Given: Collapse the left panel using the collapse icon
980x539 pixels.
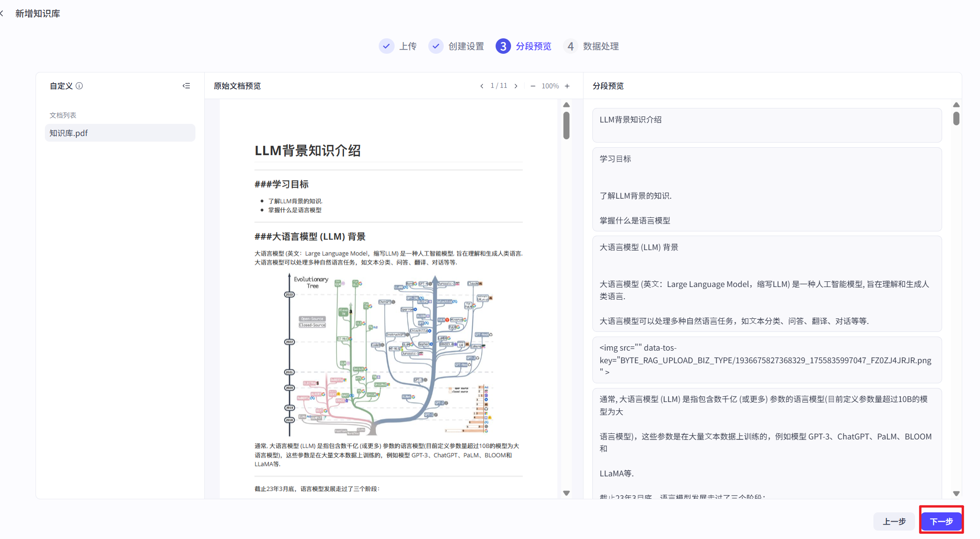Looking at the screenshot, I should tap(186, 86).
